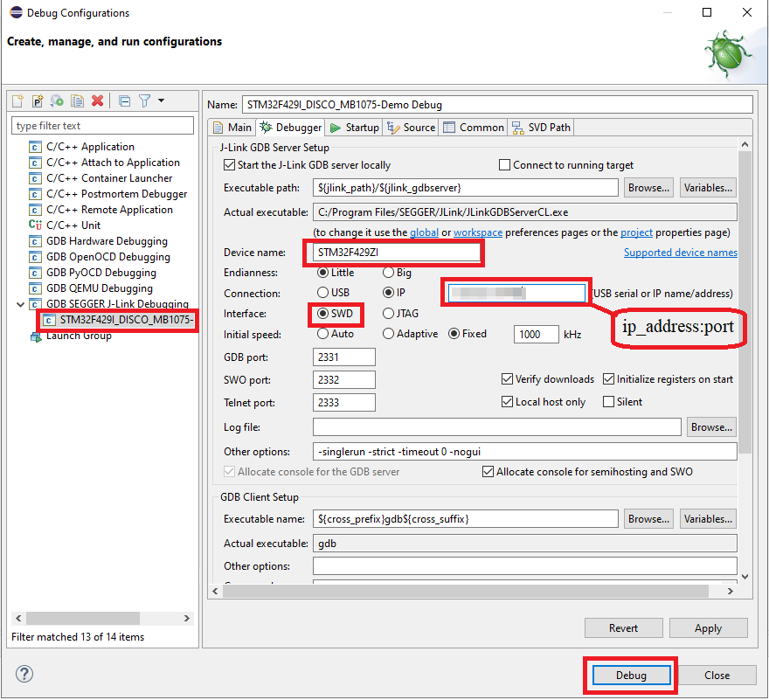Click the New launch configuration icon
The image size is (769, 700).
(x=17, y=101)
